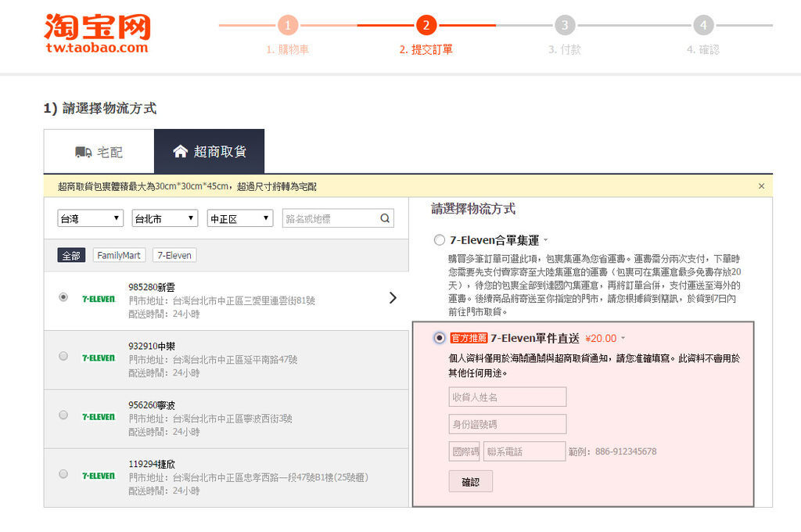Screen dimensions: 801x532
Task: Click the address with 忠孝西路一段47號B1樓
Action: coord(270,477)
